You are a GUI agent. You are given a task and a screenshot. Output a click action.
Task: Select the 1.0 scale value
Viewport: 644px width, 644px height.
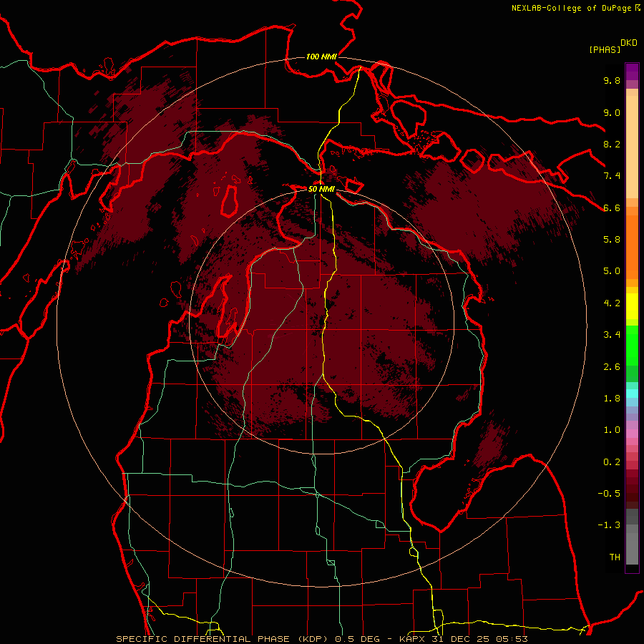[x=612, y=430]
